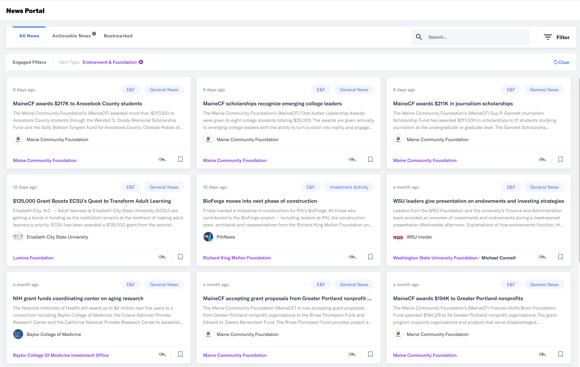Share the MaineCF accepting grant proposals article

click(352, 354)
